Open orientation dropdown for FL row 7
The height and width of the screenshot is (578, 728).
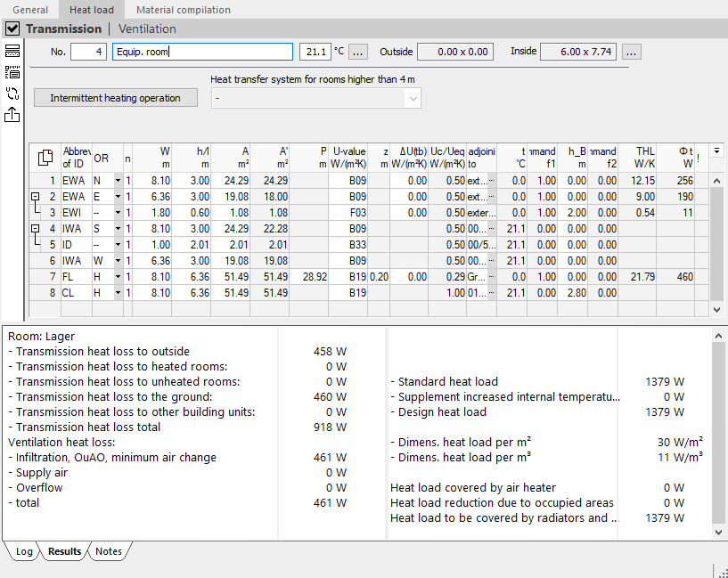118,277
